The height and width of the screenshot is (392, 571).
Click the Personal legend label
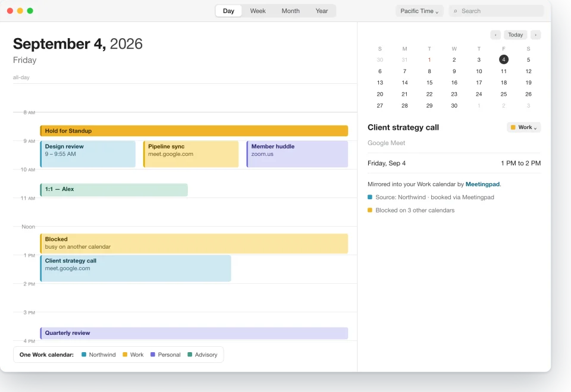169,355
